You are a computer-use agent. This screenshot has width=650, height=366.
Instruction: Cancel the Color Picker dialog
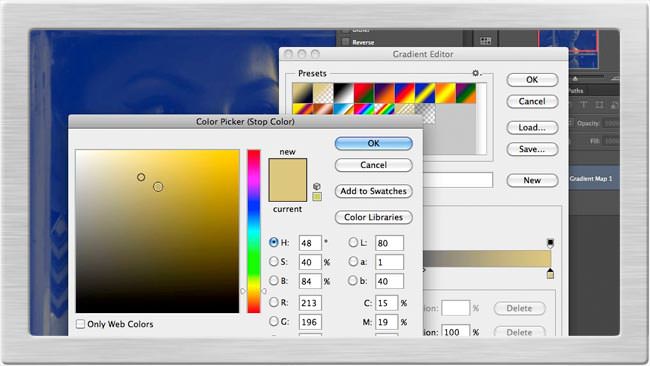tap(374, 165)
